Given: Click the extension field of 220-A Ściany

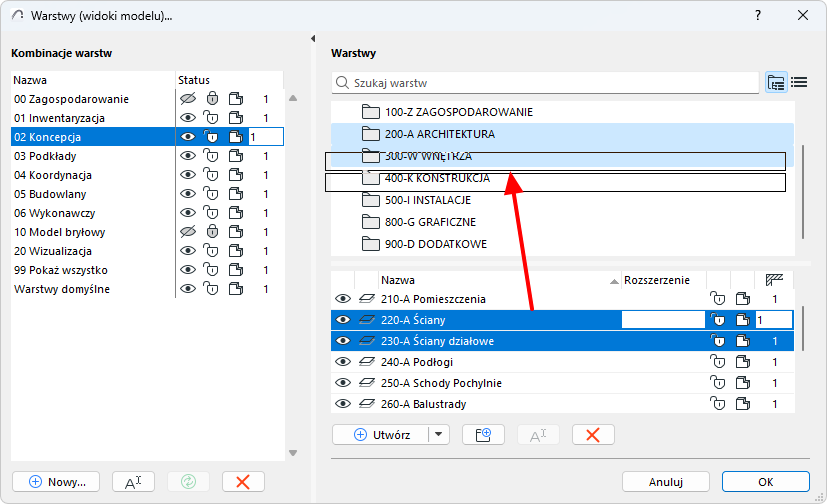Looking at the screenshot, I should point(663,319).
